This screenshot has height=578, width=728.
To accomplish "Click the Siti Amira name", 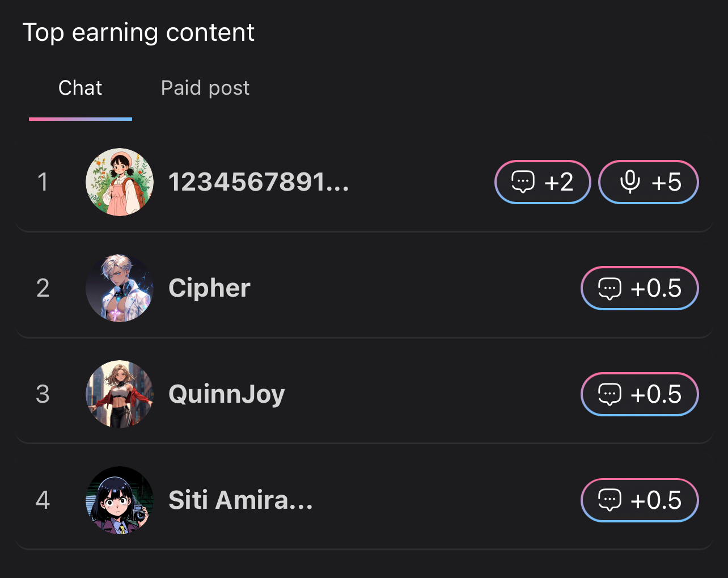I will point(240,500).
